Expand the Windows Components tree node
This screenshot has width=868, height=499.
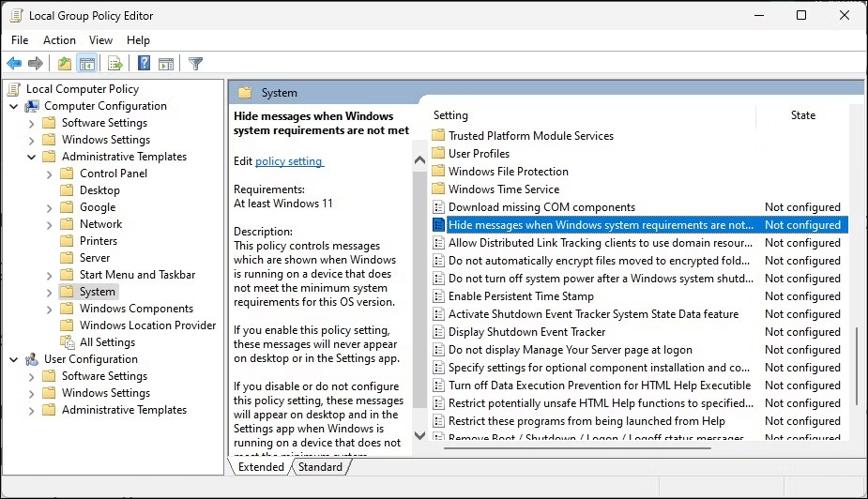click(50, 309)
